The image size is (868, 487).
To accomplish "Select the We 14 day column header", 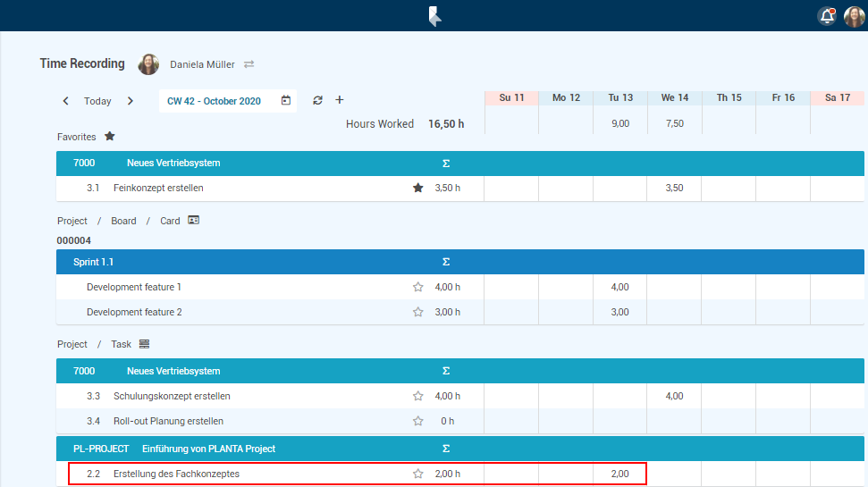I will coord(674,97).
